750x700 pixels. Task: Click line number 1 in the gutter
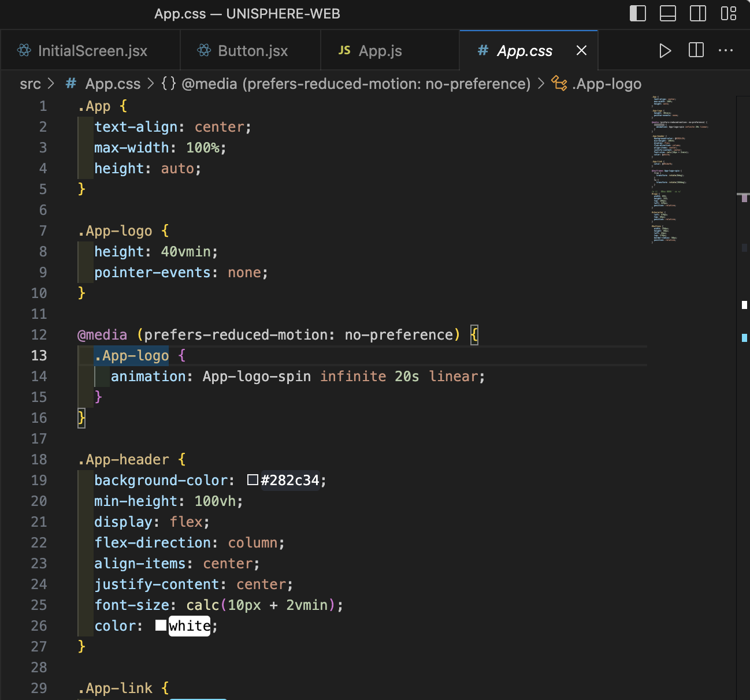coord(43,106)
